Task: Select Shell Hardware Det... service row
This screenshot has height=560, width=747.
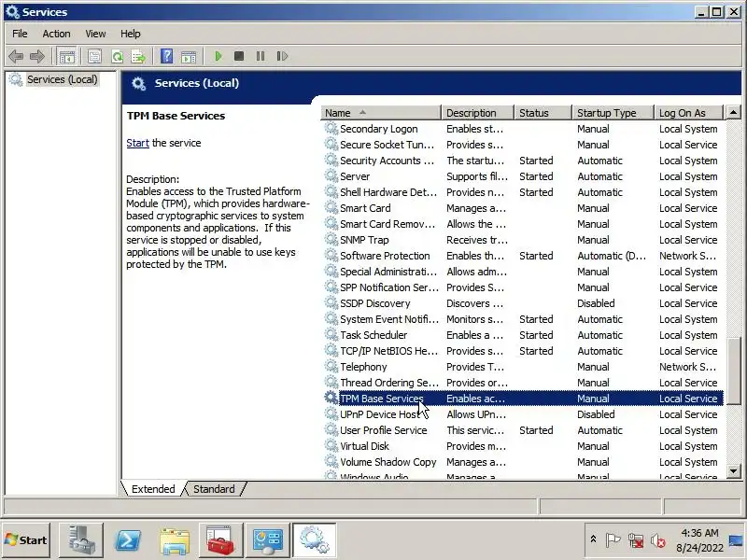Action: 522,192
